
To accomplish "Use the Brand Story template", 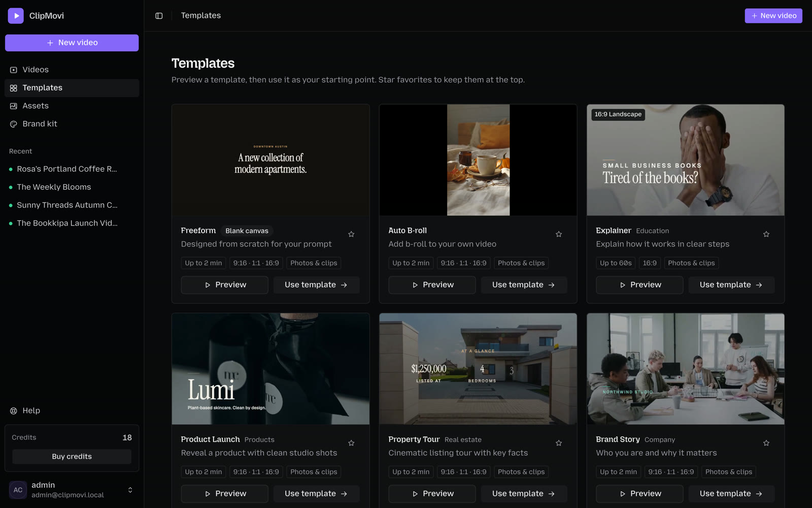I will click(x=731, y=494).
